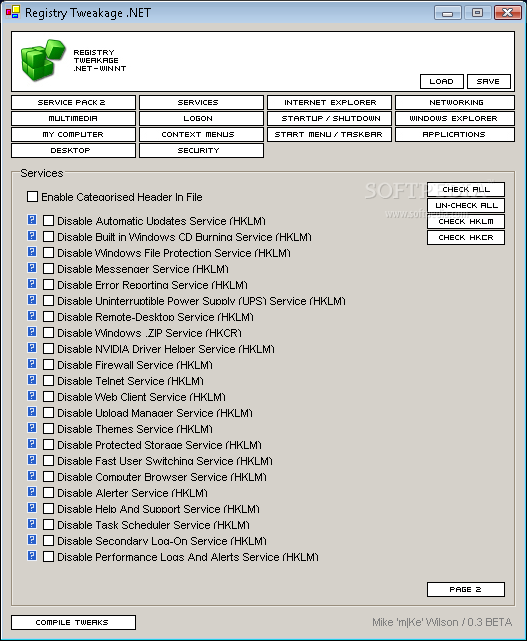Select the Security category

point(201,150)
